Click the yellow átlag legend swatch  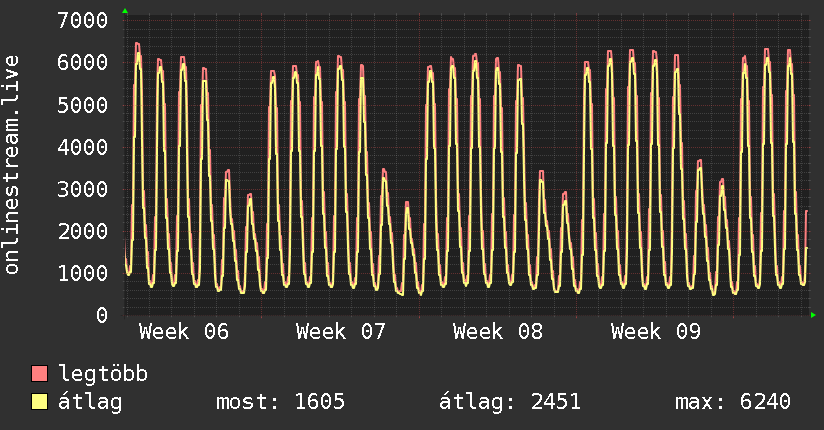39,403
